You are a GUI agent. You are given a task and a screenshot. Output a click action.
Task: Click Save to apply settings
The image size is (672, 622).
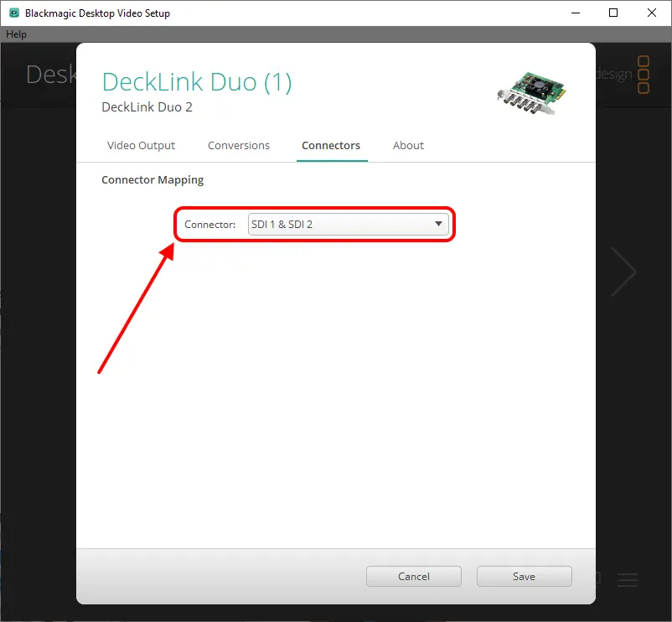coord(524,577)
